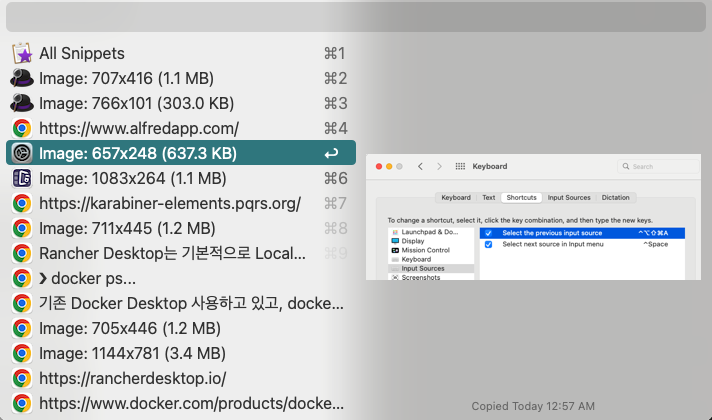Select Alfred hat icon for Image: 707x416
Image resolution: width=712 pixels, height=420 pixels.
point(22,79)
